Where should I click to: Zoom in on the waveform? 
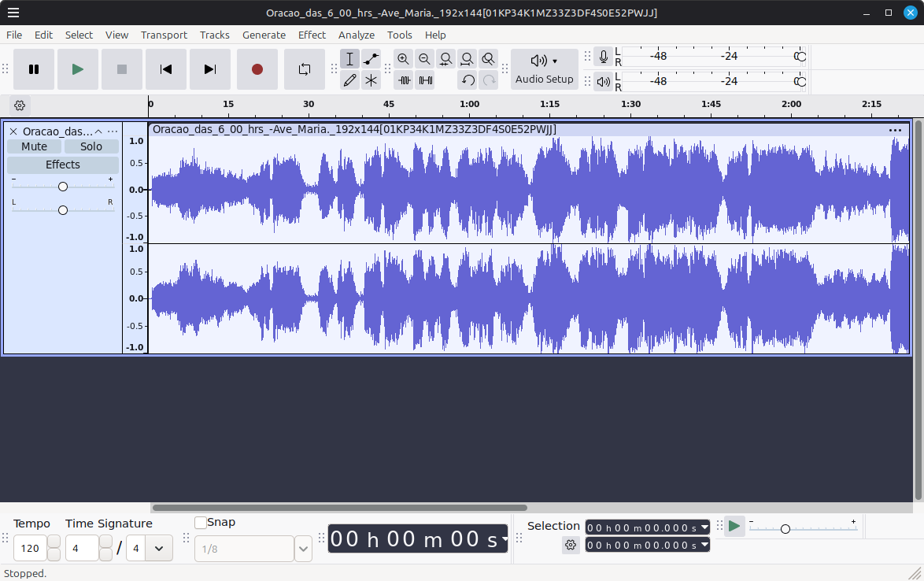click(403, 58)
